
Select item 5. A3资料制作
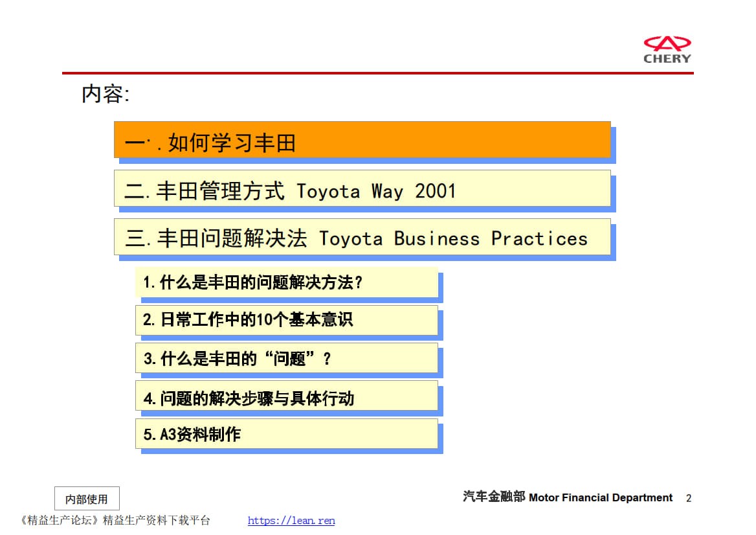[x=286, y=434]
